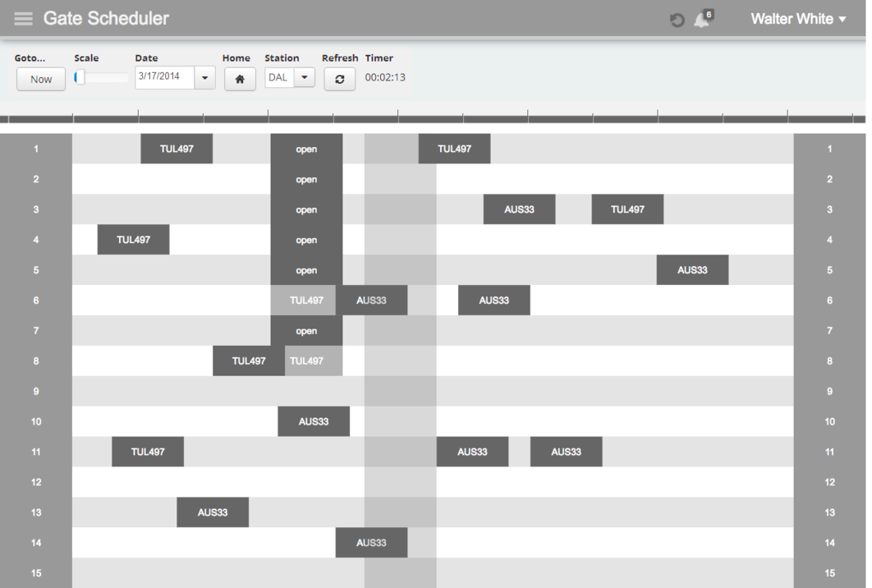
Task: Click the AUS33 block on gate 5
Action: 692,269
